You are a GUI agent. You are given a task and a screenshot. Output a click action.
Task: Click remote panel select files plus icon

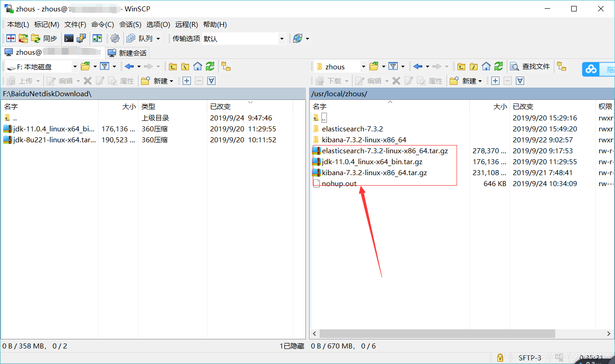tap(495, 81)
